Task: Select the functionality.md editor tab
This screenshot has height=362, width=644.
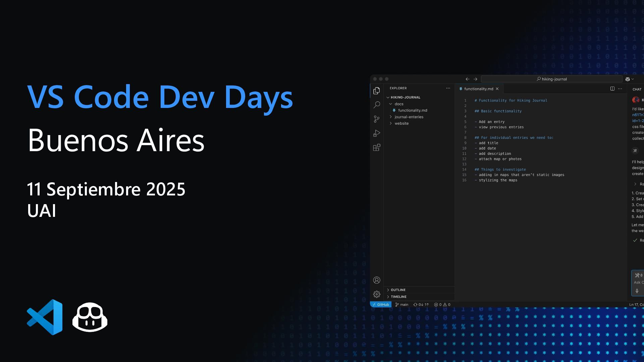Action: click(x=479, y=89)
